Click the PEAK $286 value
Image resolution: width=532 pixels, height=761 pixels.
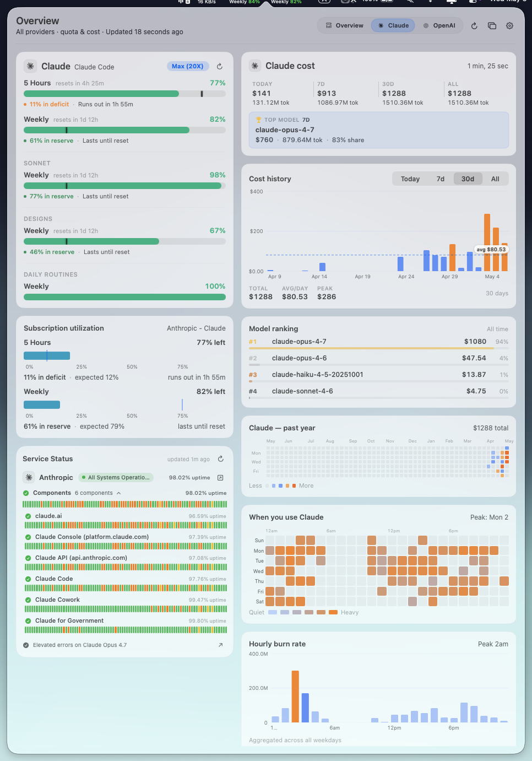point(327,297)
